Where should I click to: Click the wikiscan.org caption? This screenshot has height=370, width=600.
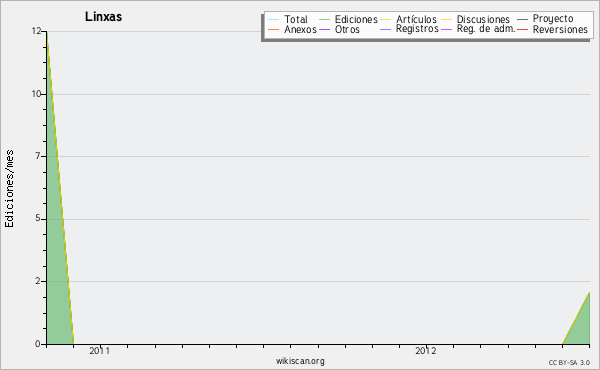click(x=300, y=361)
